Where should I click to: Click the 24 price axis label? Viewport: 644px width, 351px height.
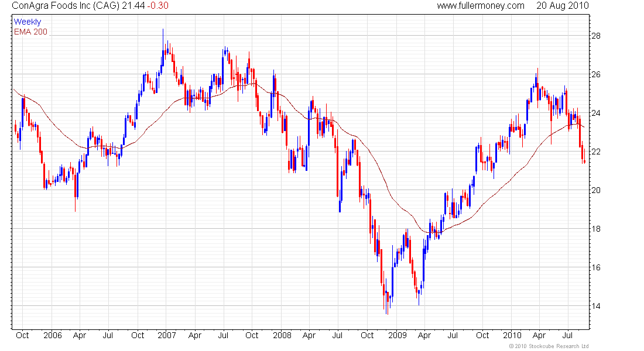tap(595, 113)
